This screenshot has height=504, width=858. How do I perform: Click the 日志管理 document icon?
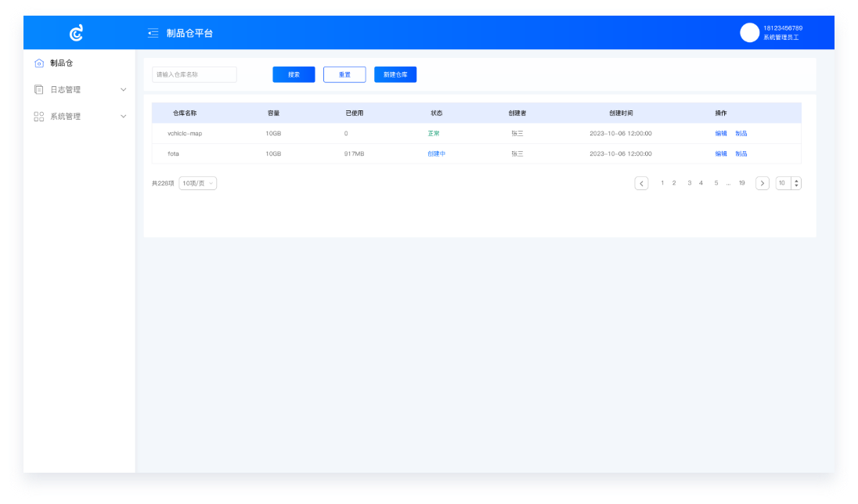[39, 90]
